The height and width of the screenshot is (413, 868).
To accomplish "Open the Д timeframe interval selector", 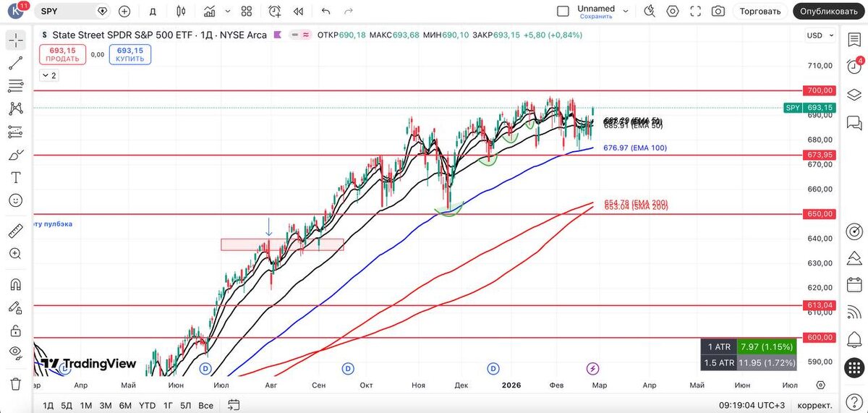I will pos(153,12).
